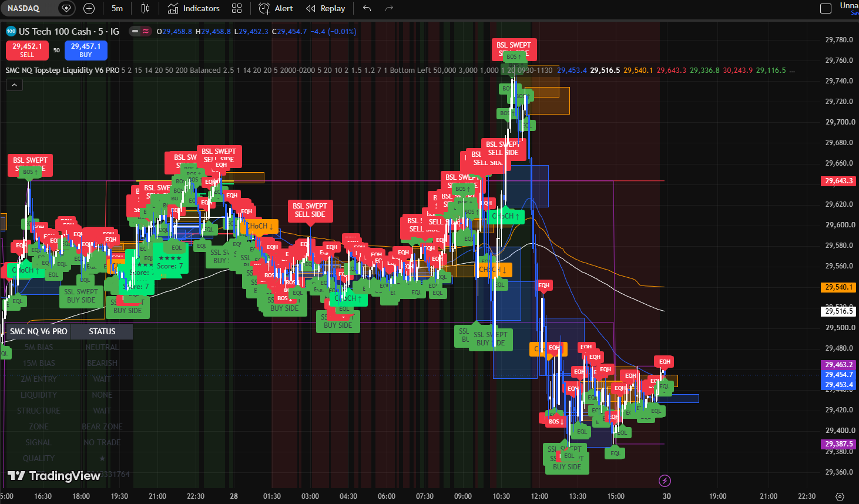Click the change value −4.4 (−0.01%)
859x504 pixels.
pos(333,31)
